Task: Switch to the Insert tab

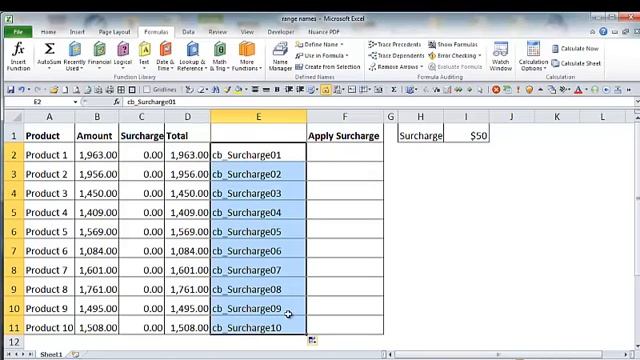Action: [77, 32]
